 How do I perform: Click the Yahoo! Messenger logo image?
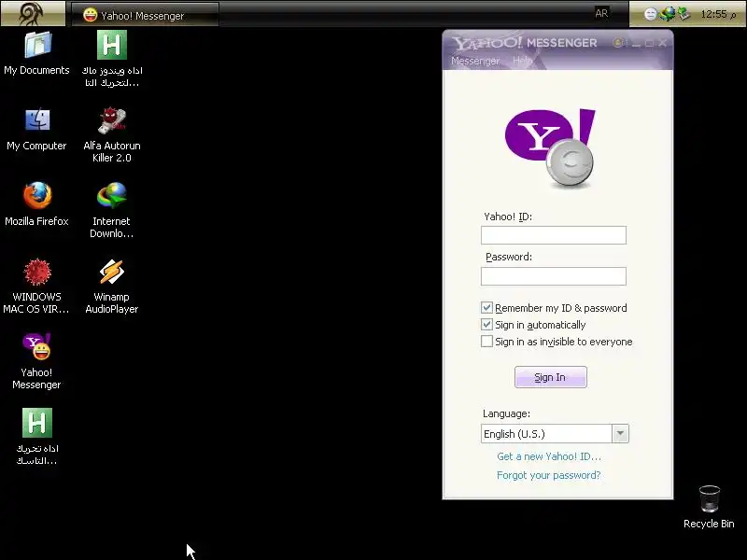point(550,147)
